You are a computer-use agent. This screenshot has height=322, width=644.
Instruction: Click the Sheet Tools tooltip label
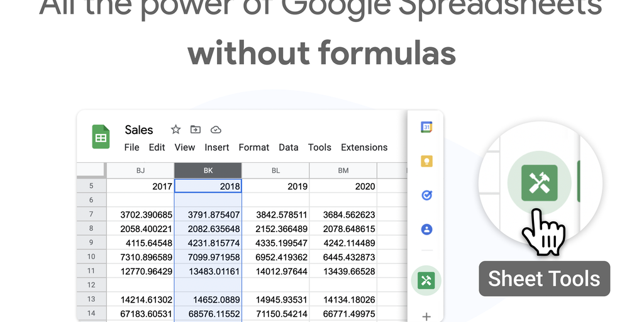[544, 279]
